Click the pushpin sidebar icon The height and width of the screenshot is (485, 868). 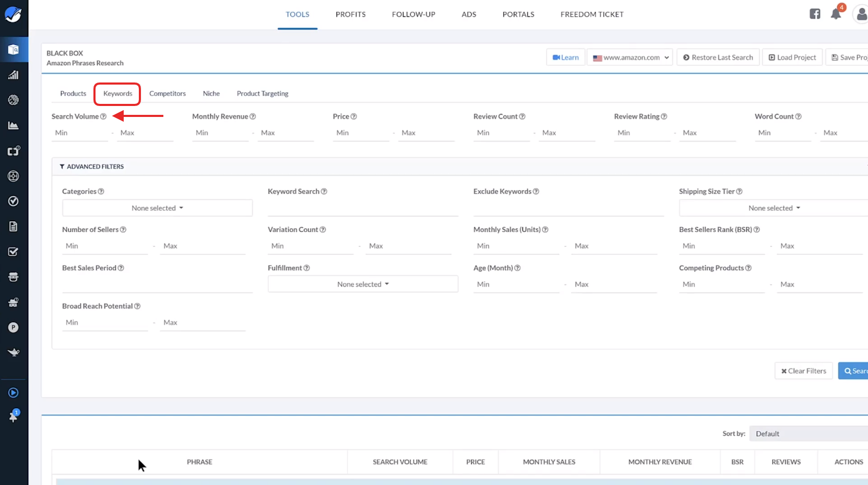click(x=14, y=416)
